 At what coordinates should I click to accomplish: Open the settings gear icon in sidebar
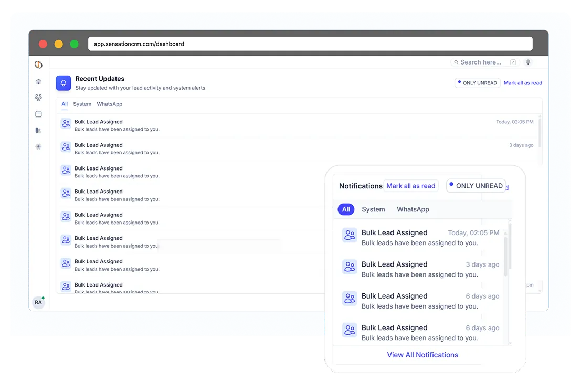tap(38, 147)
